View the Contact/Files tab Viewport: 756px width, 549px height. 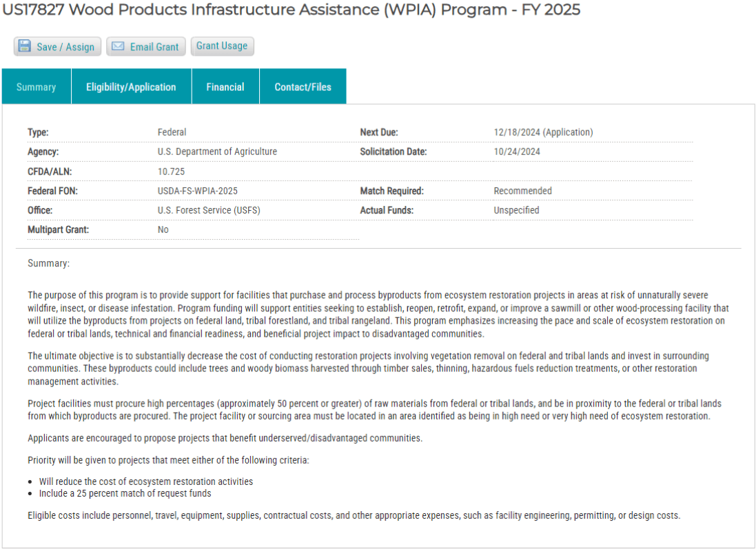[303, 86]
